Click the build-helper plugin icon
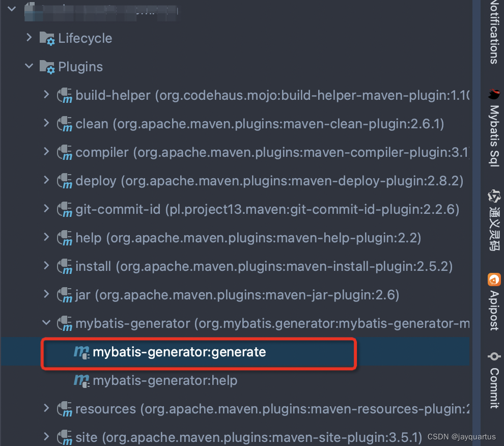The image size is (504, 446). [65, 96]
